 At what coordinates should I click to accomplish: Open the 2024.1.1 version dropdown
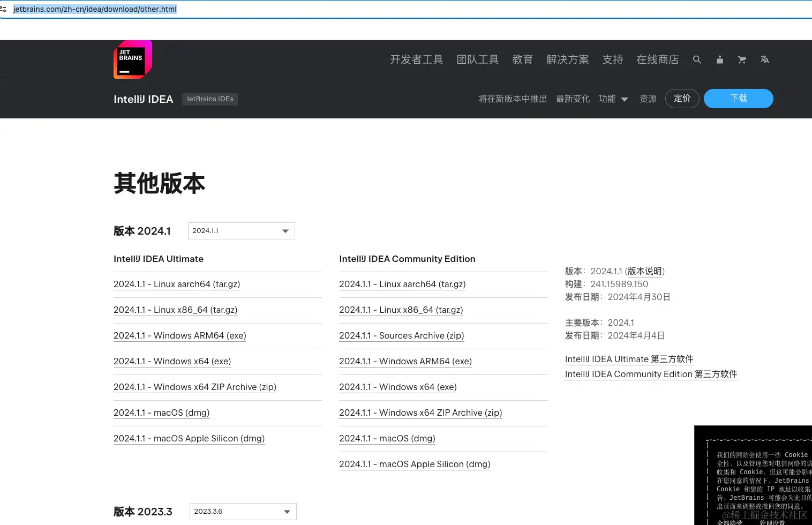click(x=242, y=231)
